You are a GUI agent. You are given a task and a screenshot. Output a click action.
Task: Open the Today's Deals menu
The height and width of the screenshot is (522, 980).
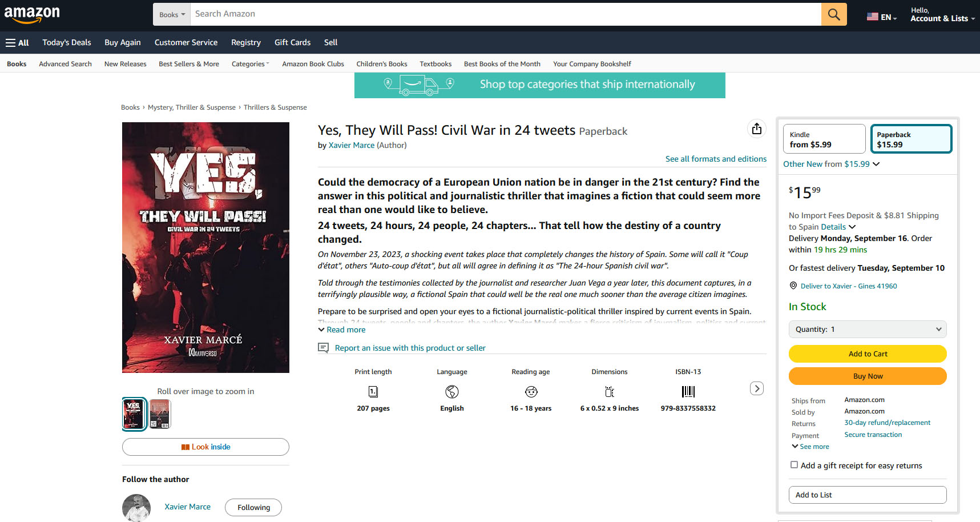pyautogui.click(x=66, y=42)
